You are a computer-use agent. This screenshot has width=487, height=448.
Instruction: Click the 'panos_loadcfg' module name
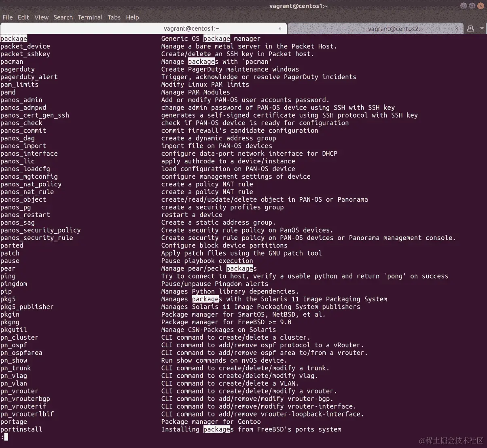click(25, 169)
